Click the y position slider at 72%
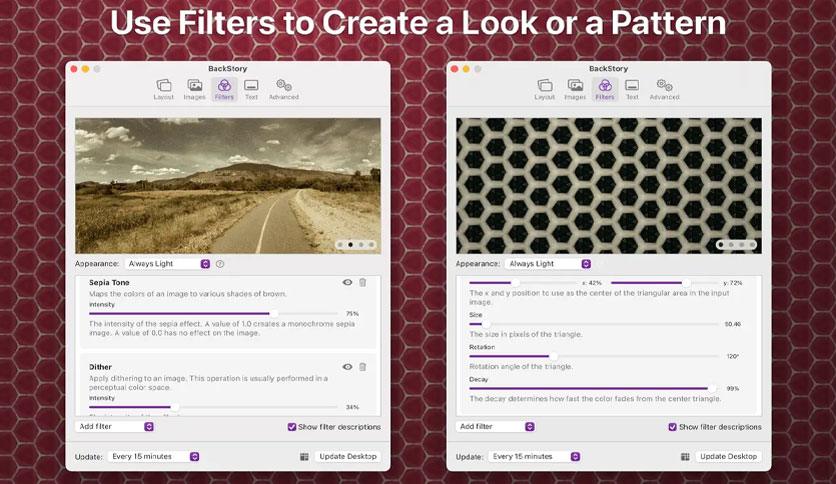Image resolution: width=836 pixels, height=484 pixels. pos(686,283)
